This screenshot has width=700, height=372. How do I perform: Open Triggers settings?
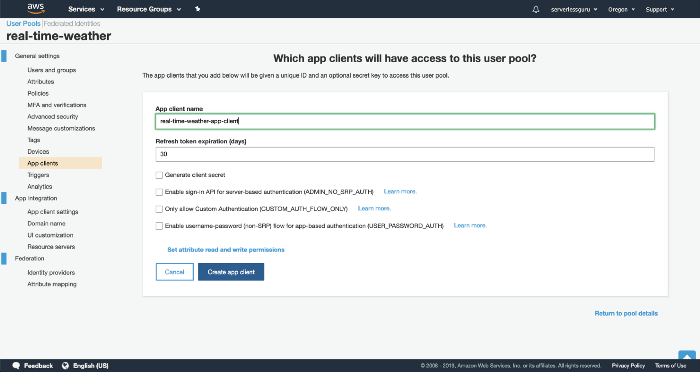click(38, 175)
